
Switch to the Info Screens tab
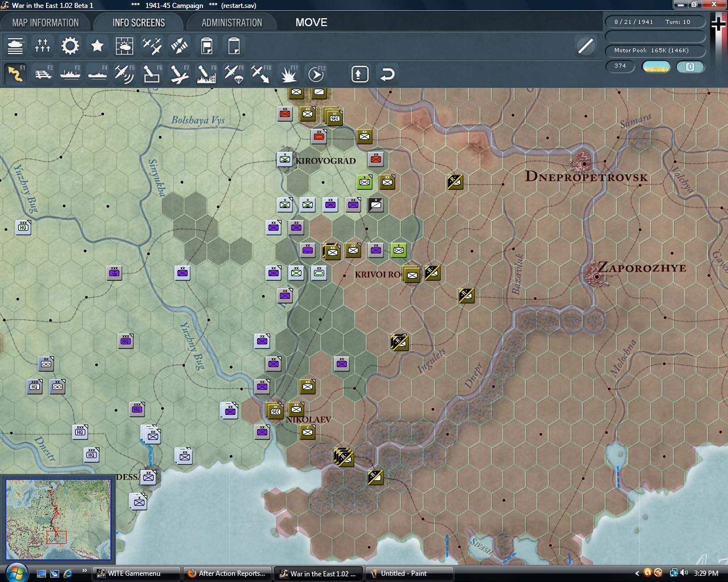click(138, 23)
